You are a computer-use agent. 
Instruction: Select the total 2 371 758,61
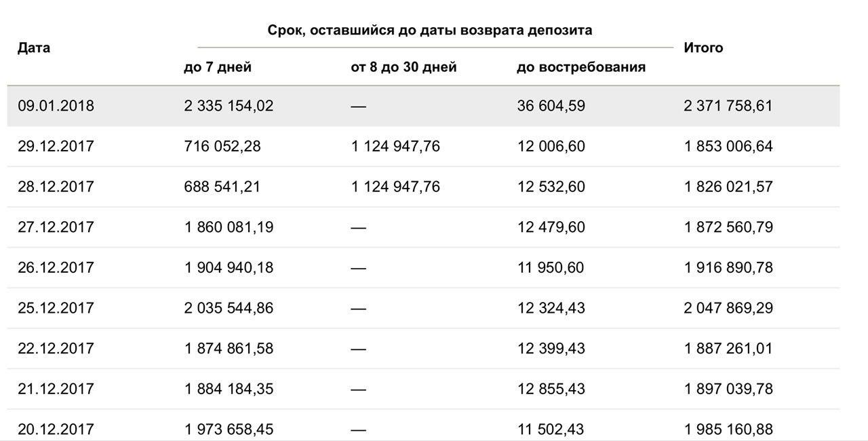point(728,106)
